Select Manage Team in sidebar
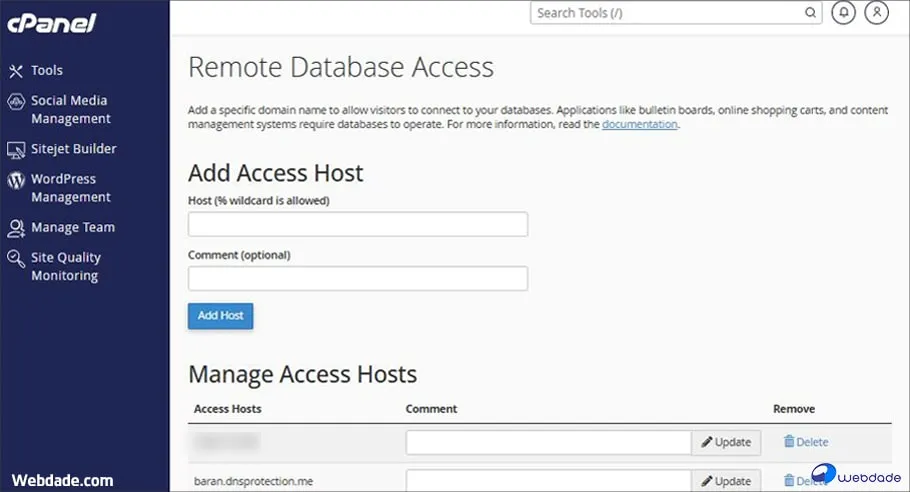The height and width of the screenshot is (492, 910). 73,227
